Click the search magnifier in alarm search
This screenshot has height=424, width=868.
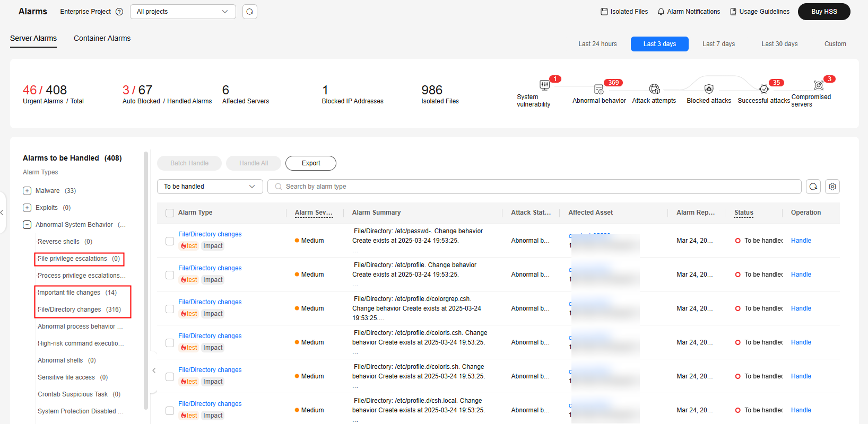click(278, 187)
